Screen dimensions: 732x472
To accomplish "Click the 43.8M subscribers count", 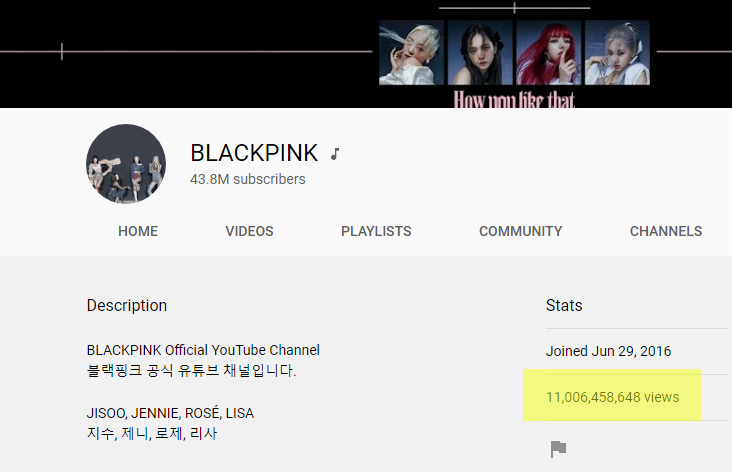I will click(248, 179).
